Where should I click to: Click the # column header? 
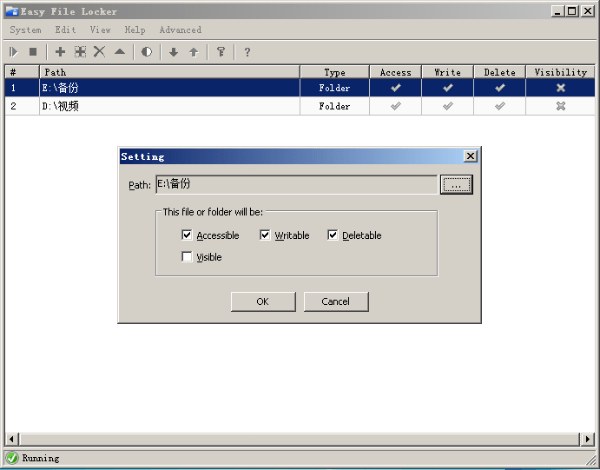pos(22,72)
